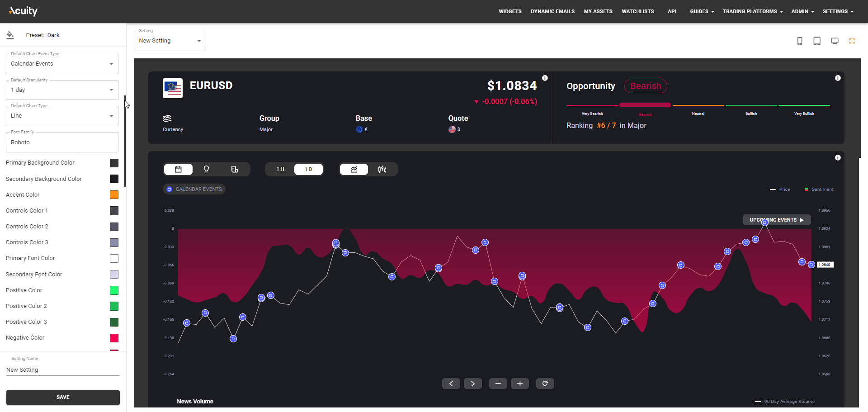Select the area chart view icon

click(x=354, y=169)
